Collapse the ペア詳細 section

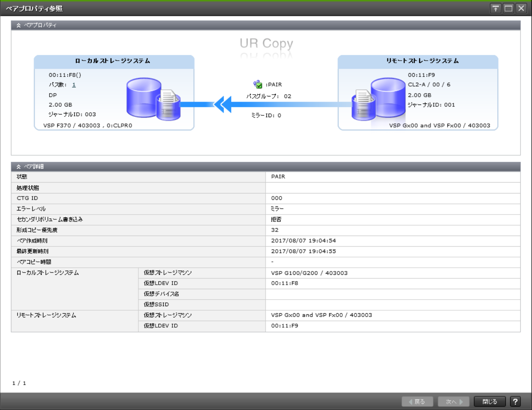(x=19, y=167)
